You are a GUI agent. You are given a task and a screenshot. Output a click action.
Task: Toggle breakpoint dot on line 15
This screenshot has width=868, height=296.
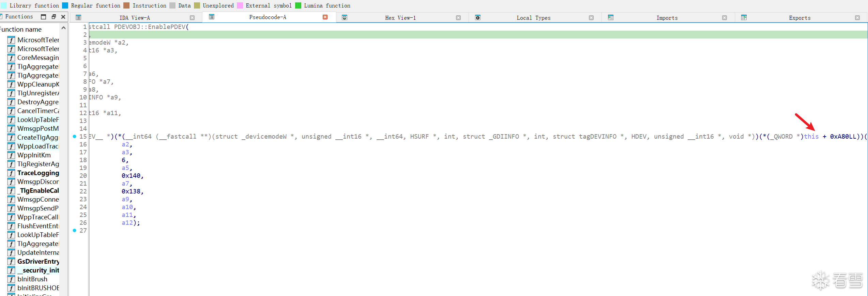tap(75, 137)
